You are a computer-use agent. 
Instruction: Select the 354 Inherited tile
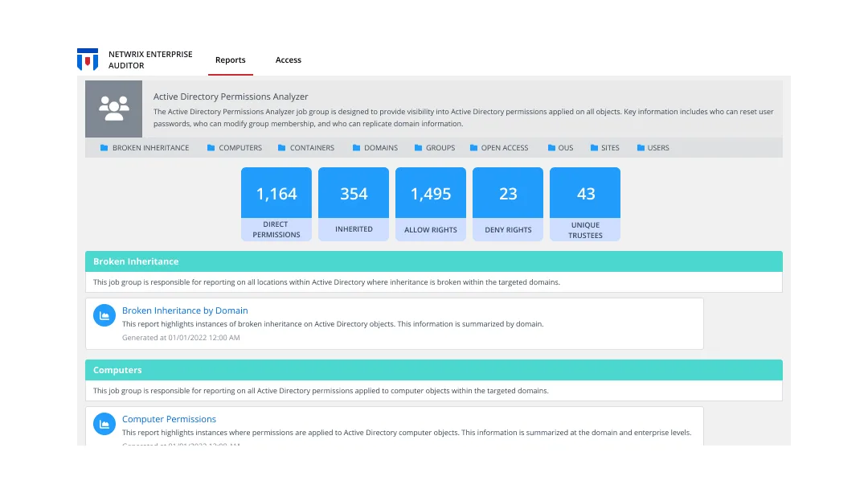tap(354, 203)
